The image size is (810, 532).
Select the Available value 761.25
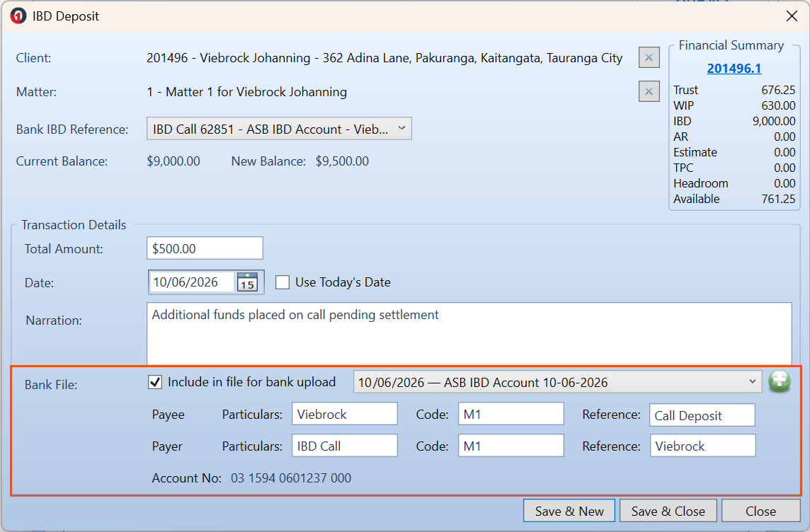pyautogui.click(x=778, y=199)
